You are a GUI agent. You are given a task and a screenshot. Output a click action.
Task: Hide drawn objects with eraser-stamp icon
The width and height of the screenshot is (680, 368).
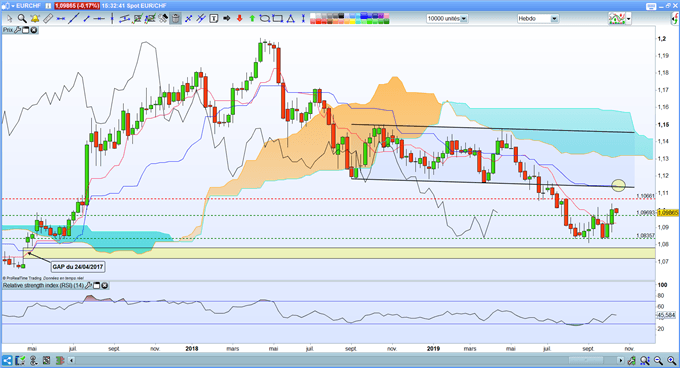(163, 19)
